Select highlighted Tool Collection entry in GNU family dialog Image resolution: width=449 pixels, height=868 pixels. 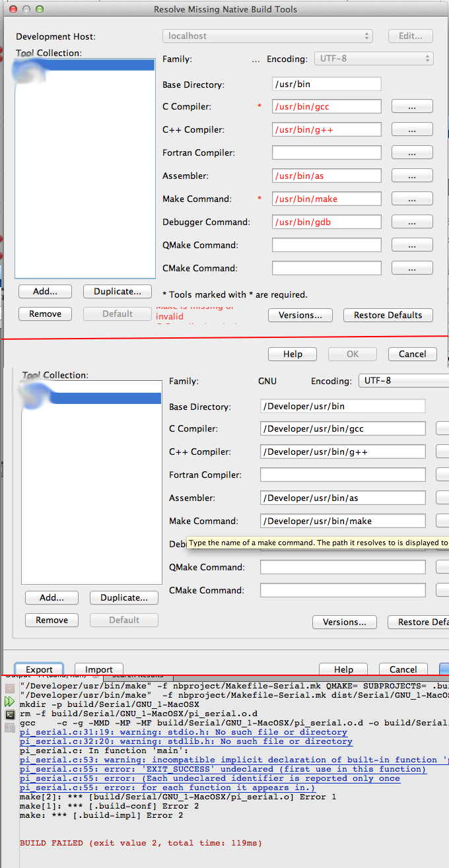pos(91,398)
